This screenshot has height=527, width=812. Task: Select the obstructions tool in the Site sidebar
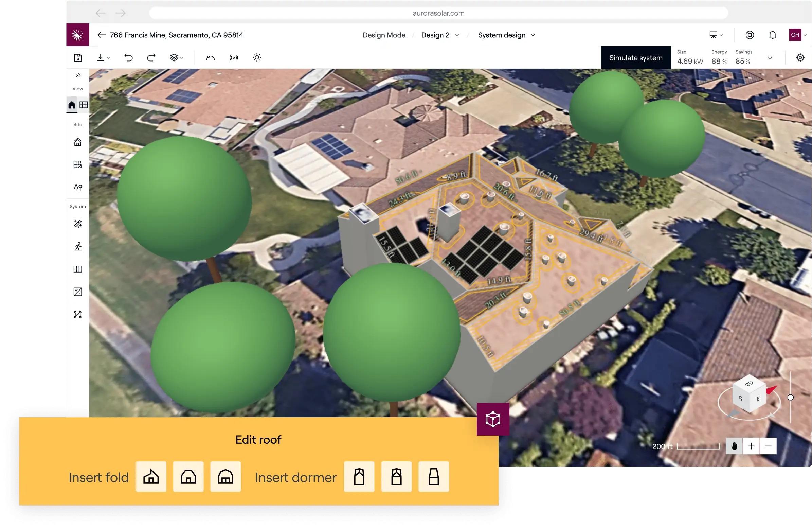tap(78, 164)
